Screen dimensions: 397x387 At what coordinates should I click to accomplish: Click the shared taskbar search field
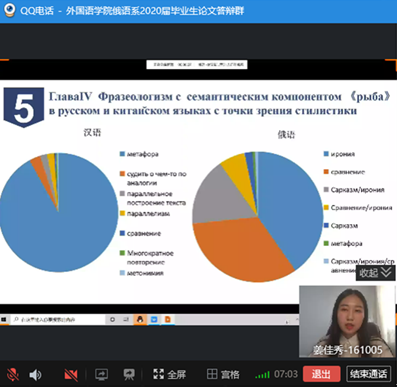pyautogui.click(x=57, y=319)
